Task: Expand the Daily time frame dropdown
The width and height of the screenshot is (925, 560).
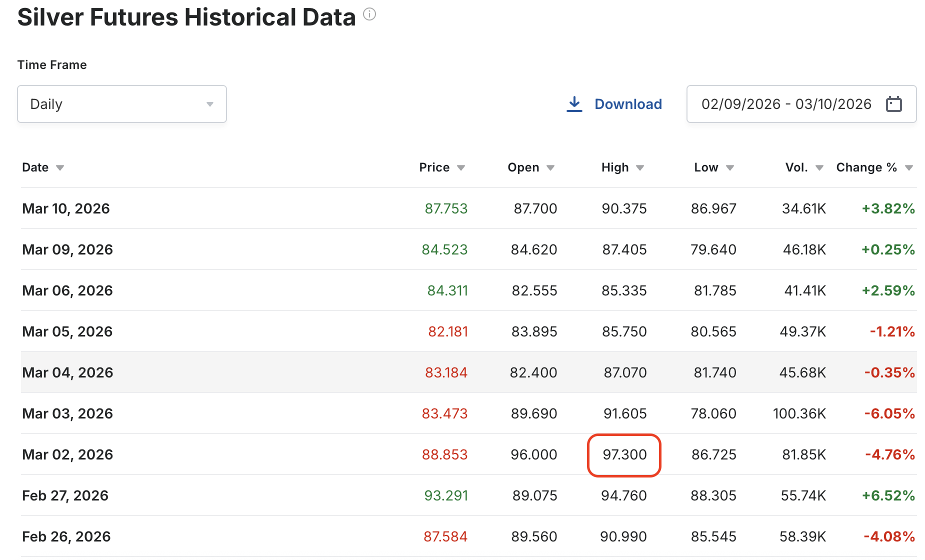Action: (x=122, y=104)
